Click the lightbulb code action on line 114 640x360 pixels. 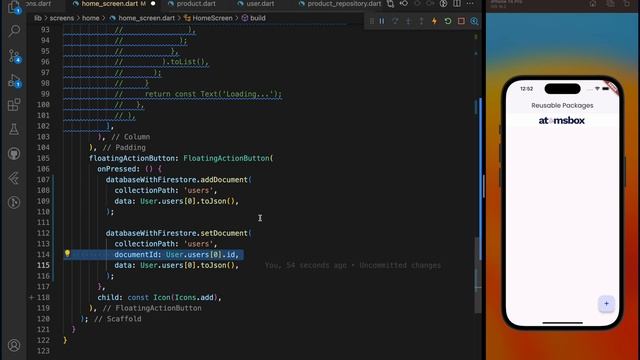(67, 253)
